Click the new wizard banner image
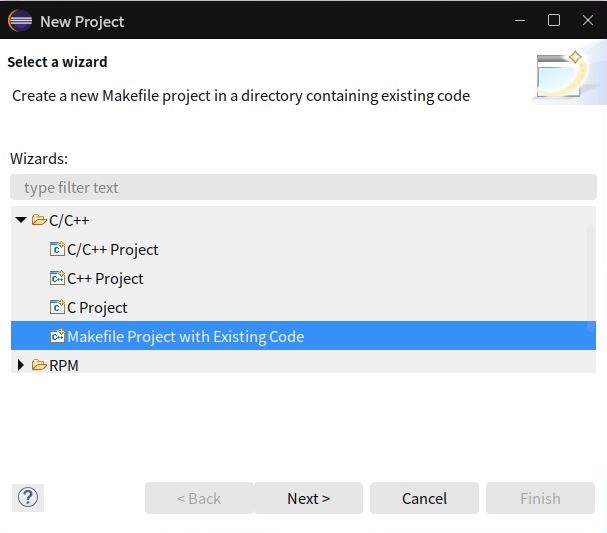 [569, 74]
